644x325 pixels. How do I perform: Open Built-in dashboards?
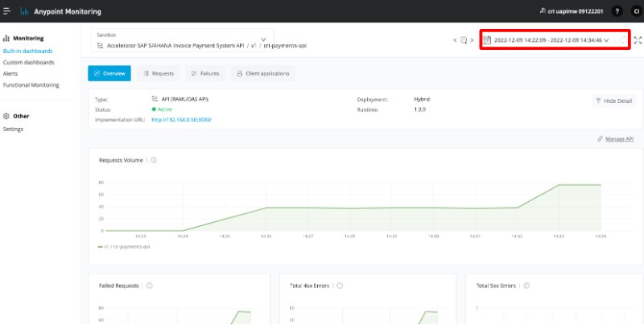pos(28,51)
